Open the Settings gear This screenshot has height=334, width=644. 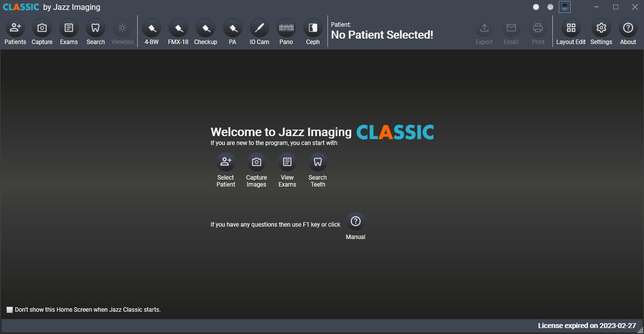(601, 28)
